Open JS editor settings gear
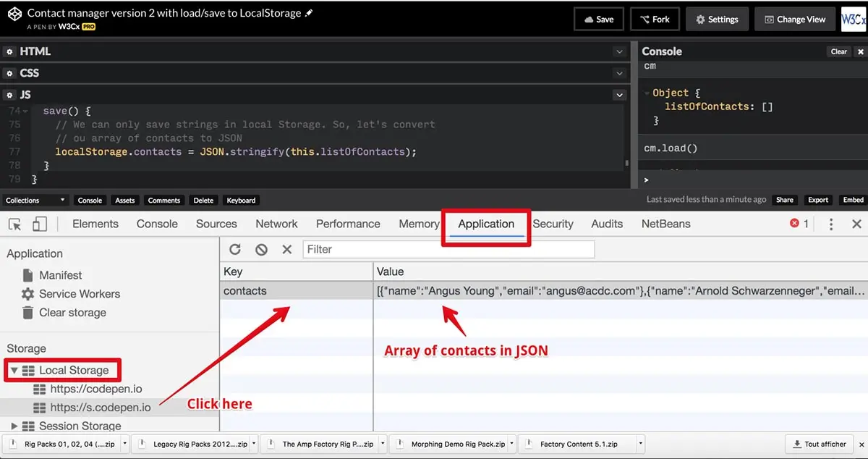This screenshot has width=868, height=459. point(9,95)
